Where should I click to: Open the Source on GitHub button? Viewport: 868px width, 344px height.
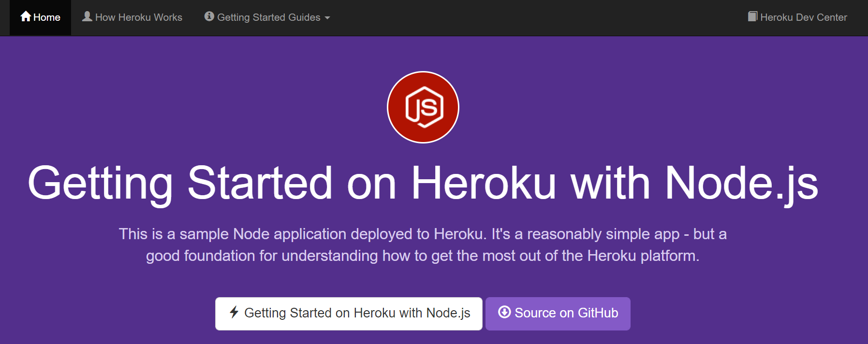[558, 314]
